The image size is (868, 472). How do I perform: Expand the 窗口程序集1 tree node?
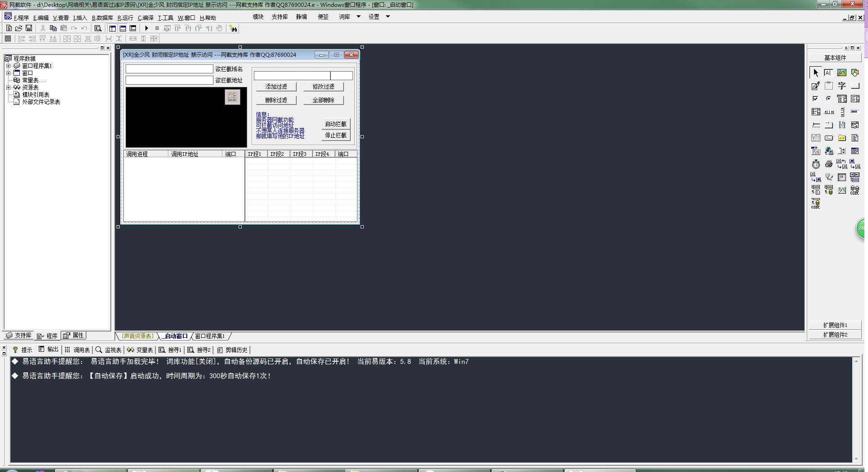pos(8,66)
